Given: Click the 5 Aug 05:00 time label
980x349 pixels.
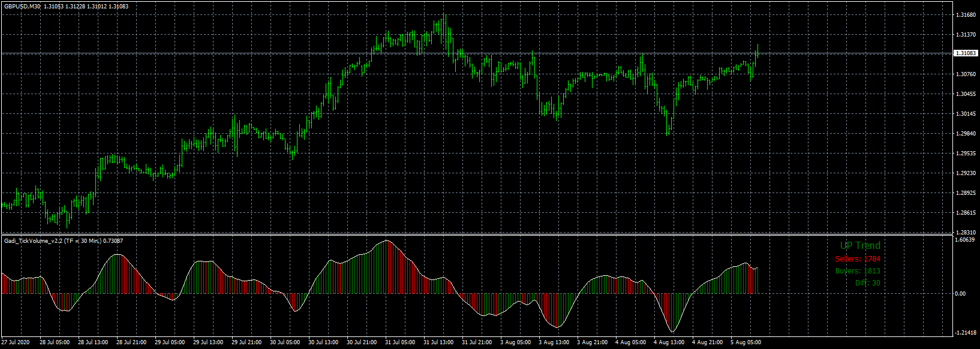Looking at the screenshot, I should pyautogui.click(x=745, y=342).
